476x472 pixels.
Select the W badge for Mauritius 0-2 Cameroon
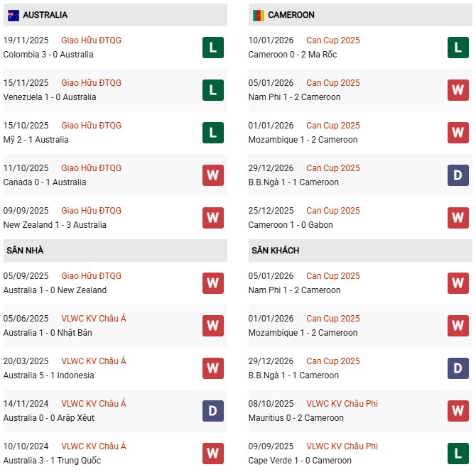pyautogui.click(x=458, y=411)
